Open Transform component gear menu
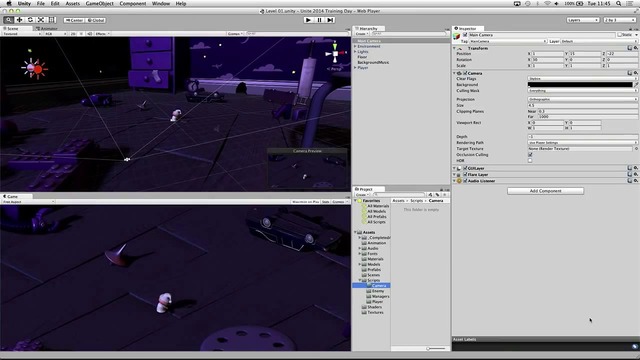The image size is (640, 360). tap(636, 48)
